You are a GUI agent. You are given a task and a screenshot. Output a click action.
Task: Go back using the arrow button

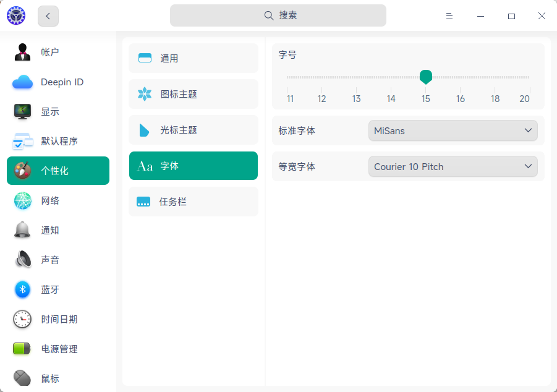click(48, 16)
